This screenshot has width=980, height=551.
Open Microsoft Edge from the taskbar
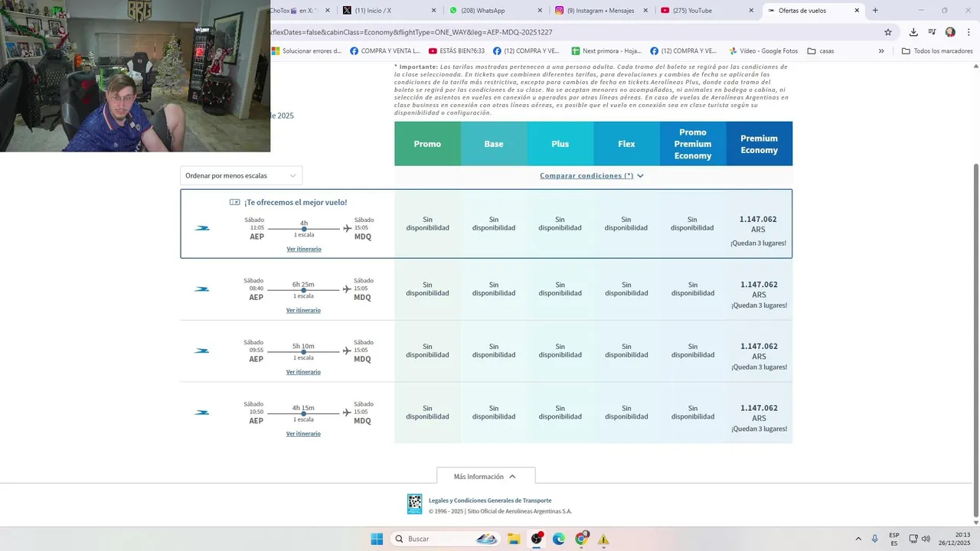pyautogui.click(x=559, y=539)
